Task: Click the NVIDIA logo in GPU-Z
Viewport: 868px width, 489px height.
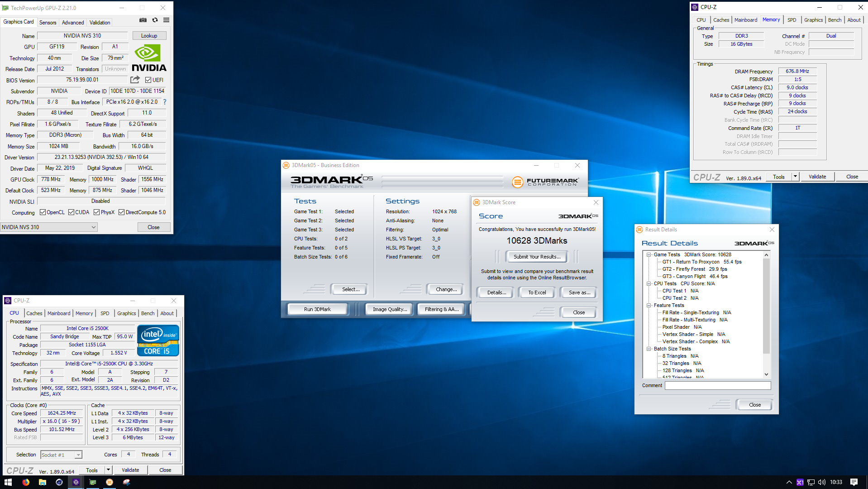Action: click(x=149, y=58)
